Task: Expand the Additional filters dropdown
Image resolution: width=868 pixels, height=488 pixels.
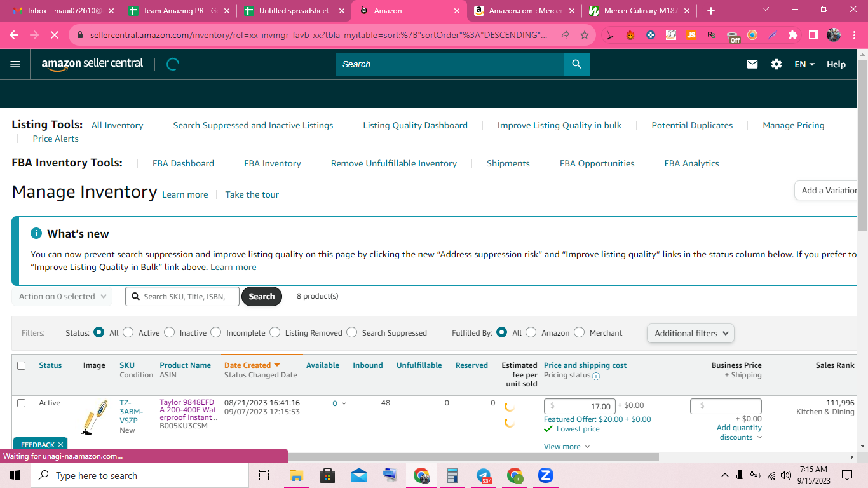Action: [690, 333]
